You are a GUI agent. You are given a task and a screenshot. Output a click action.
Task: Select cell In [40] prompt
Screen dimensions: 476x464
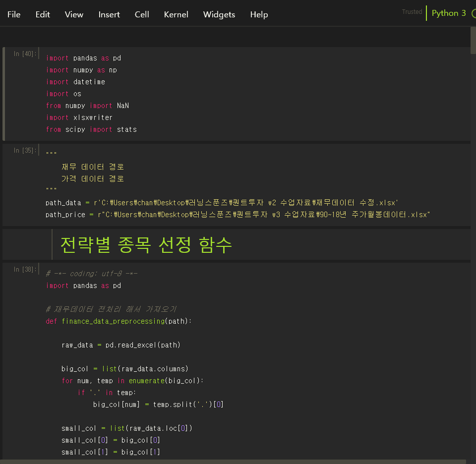tap(25, 54)
